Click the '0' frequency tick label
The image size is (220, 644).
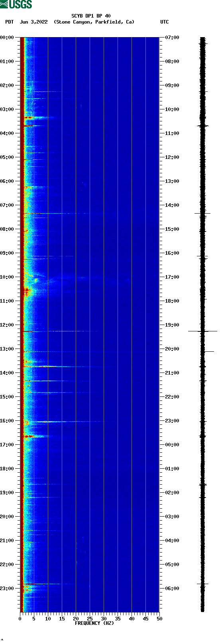20,619
